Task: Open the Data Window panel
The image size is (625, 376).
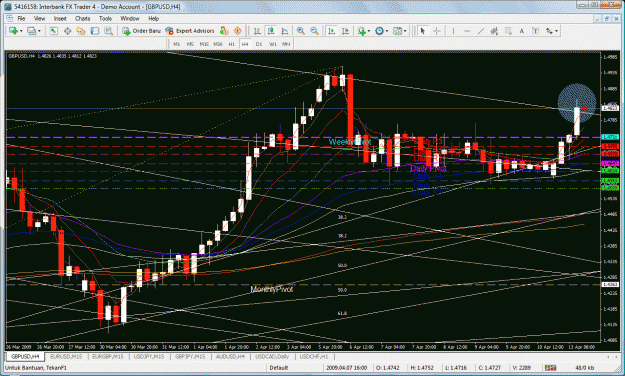Action: (67, 31)
